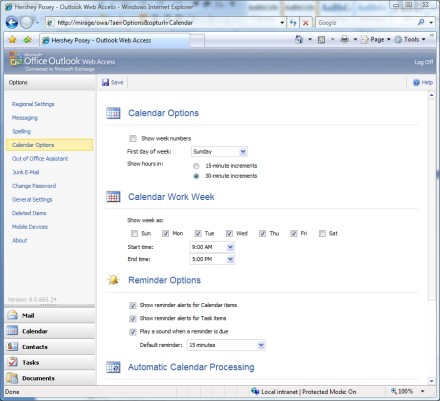This screenshot has width=440, height=401.
Task: Expand the address bar history dropdown
Action: pyautogui.click(x=282, y=23)
